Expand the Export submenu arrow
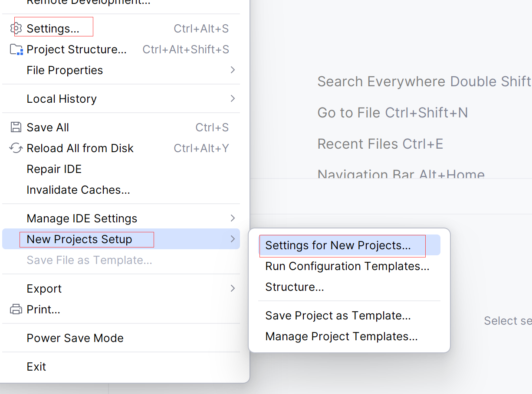532x394 pixels. 233,289
